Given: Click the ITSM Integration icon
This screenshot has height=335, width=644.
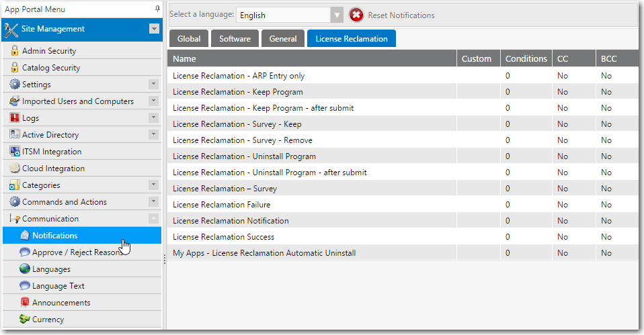Looking at the screenshot, I should [x=15, y=152].
